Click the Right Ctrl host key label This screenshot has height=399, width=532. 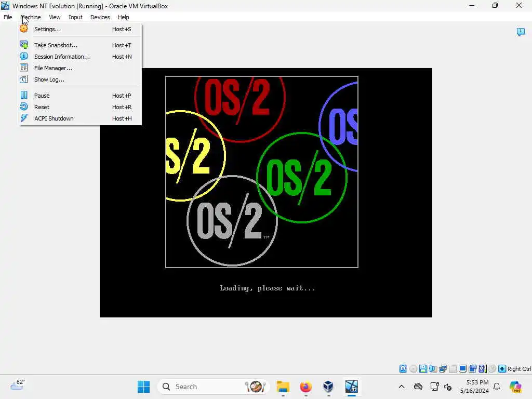click(519, 369)
